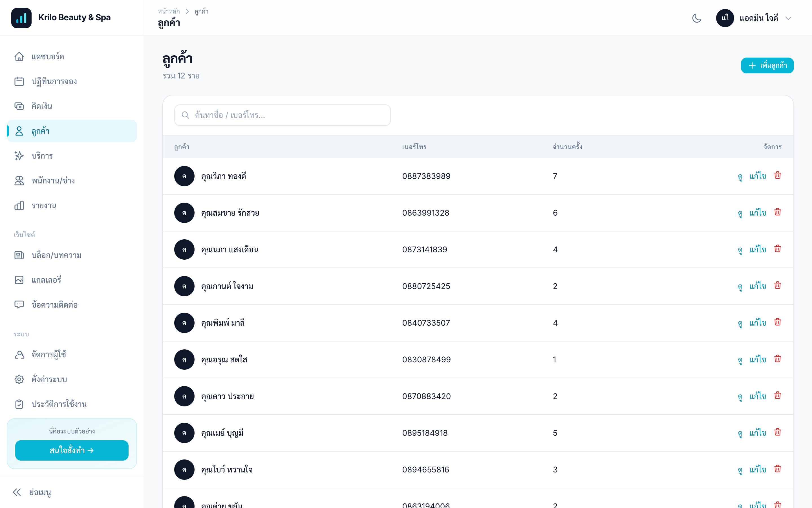Click phone number 0894655816

coord(425,469)
